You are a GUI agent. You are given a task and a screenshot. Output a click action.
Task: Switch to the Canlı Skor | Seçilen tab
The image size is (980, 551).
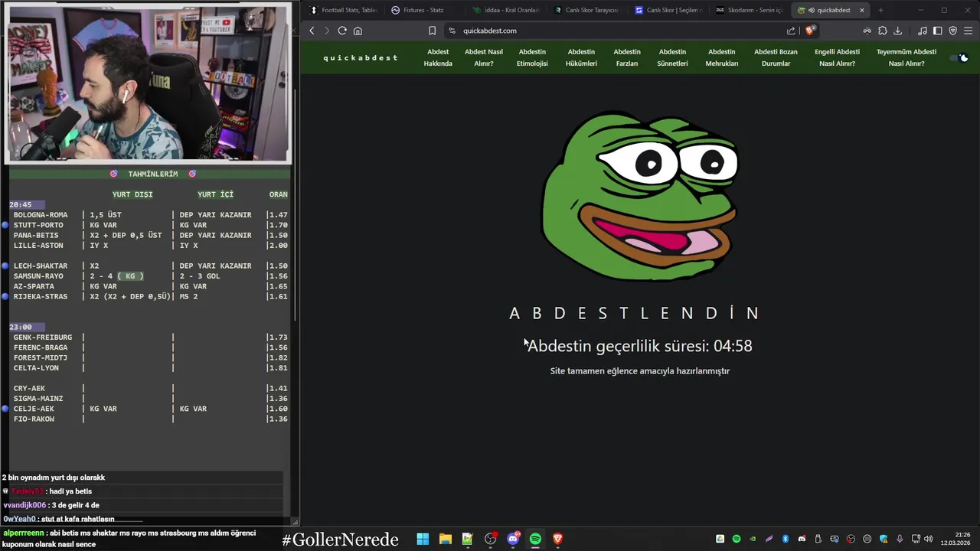pyautogui.click(x=668, y=10)
